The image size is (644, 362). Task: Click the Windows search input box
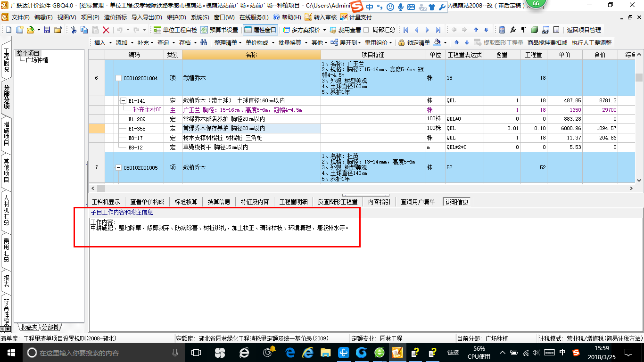pos(101,353)
